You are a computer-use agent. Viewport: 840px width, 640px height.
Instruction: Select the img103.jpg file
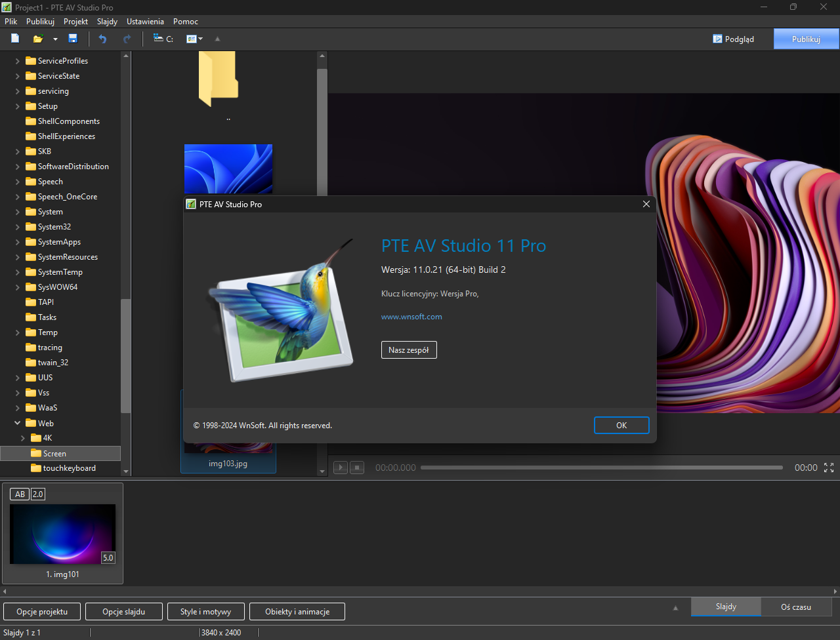pyautogui.click(x=228, y=464)
